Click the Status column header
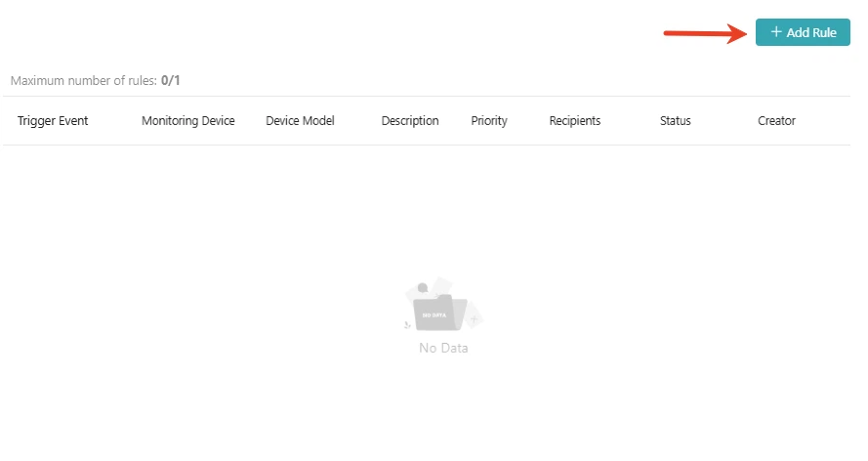Screen dimensions: 868x461 [675, 121]
